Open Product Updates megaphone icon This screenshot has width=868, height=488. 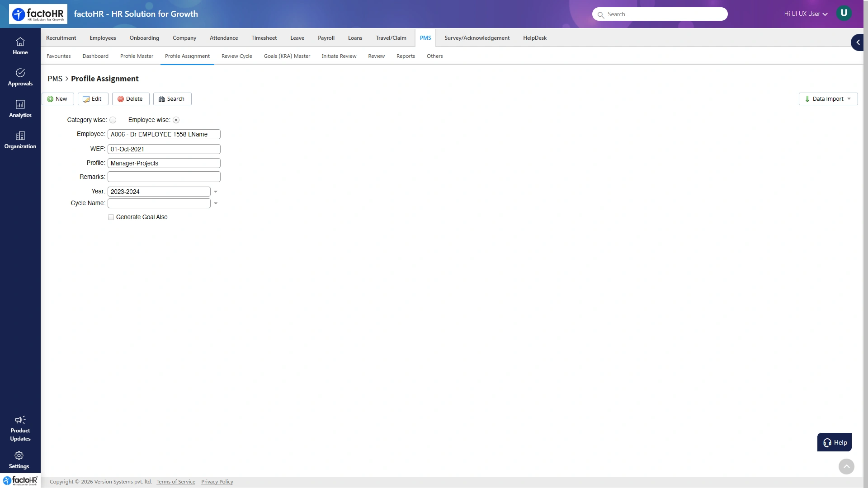coord(20,420)
